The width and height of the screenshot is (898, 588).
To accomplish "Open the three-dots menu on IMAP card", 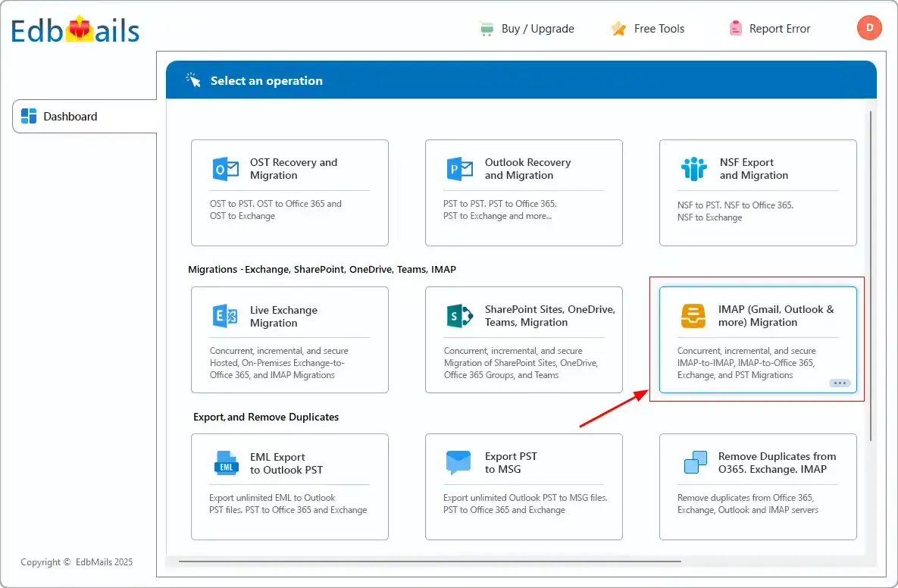I will (x=840, y=383).
